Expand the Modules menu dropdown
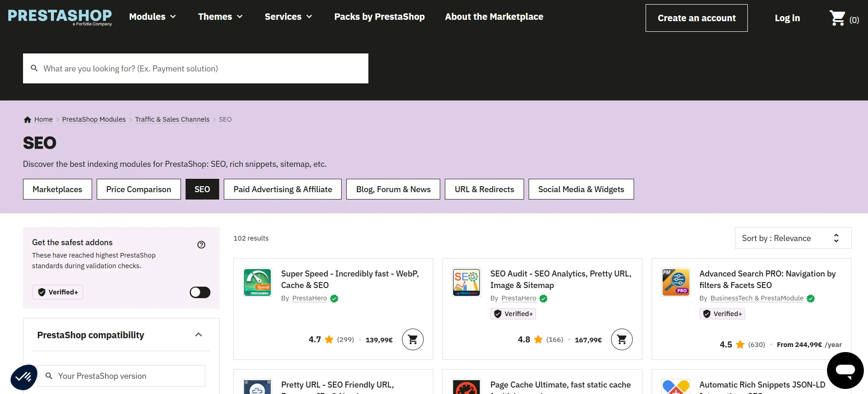The width and height of the screenshot is (868, 394). point(152,17)
